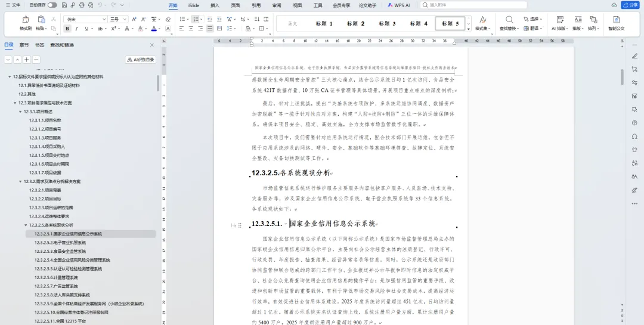The height and width of the screenshot is (325, 644).
Task: Click the increase font size icon
Action: click(x=134, y=19)
